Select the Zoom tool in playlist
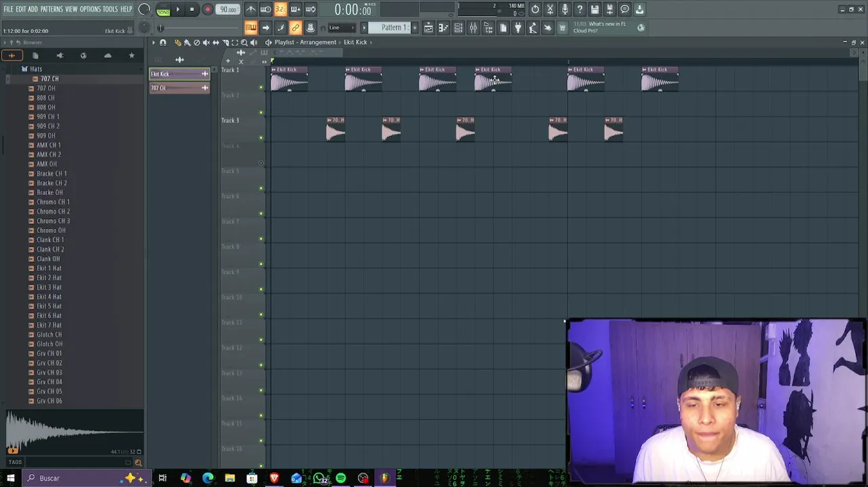 tap(244, 42)
